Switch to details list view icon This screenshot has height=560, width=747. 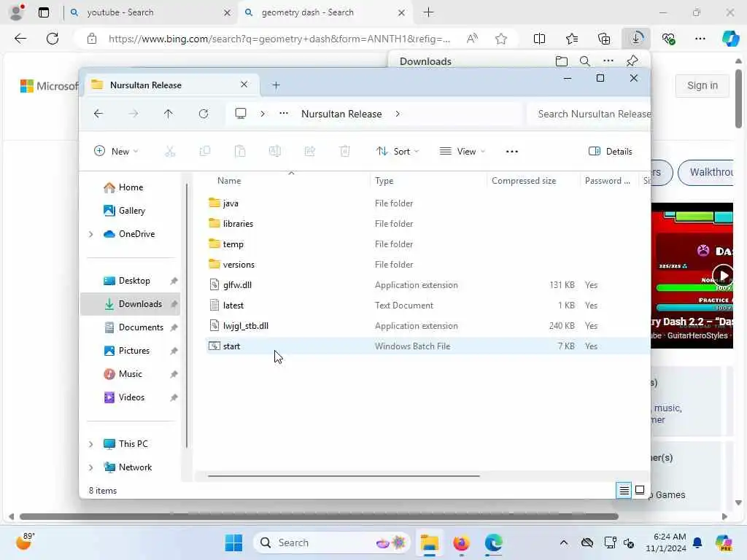click(624, 490)
